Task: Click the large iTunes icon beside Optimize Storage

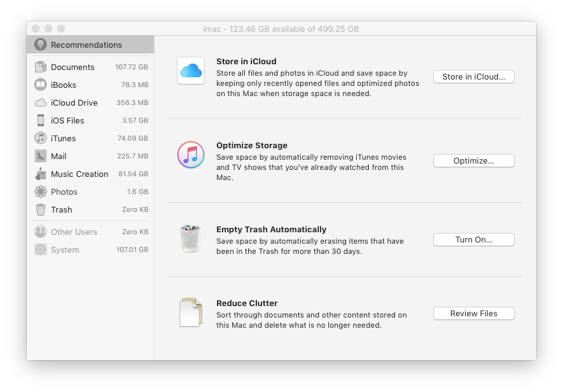Action: pyautogui.click(x=191, y=155)
